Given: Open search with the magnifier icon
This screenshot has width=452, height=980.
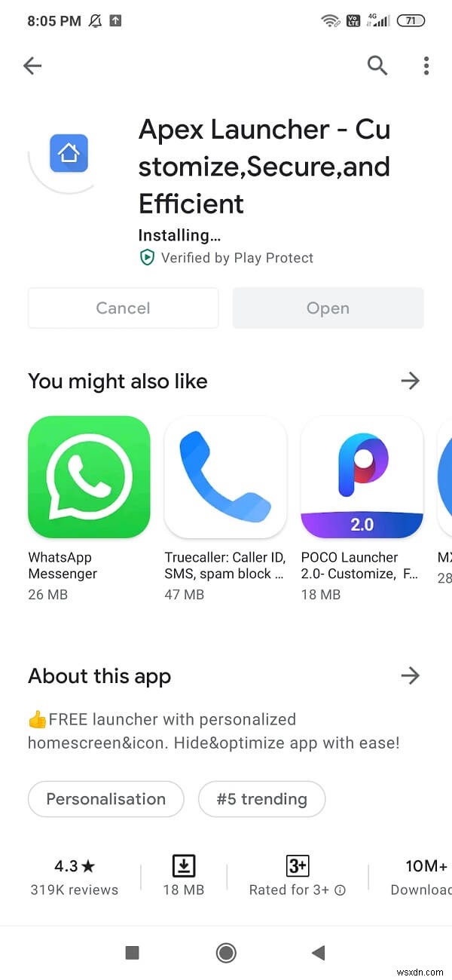Looking at the screenshot, I should coord(377,66).
